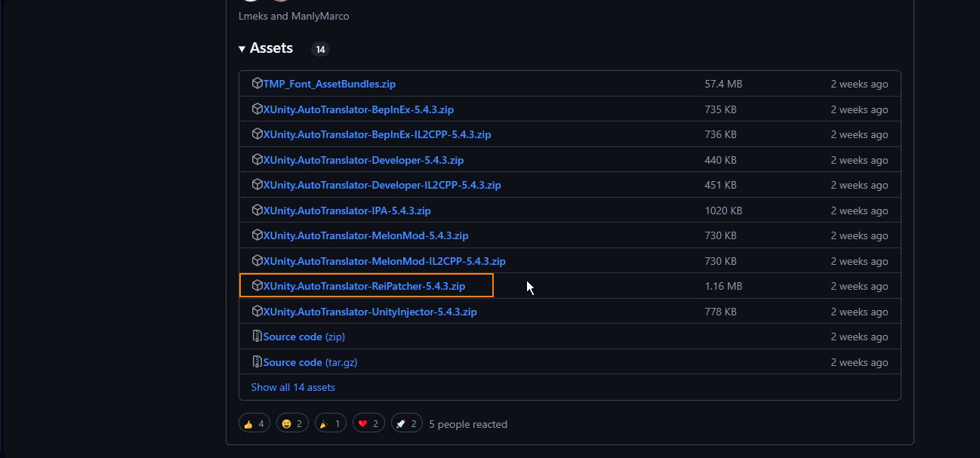Image resolution: width=980 pixels, height=458 pixels.
Task: Download XUnity.AutoTranslator-Developer-IL2CPP-5.4.3.zip
Action: point(382,185)
